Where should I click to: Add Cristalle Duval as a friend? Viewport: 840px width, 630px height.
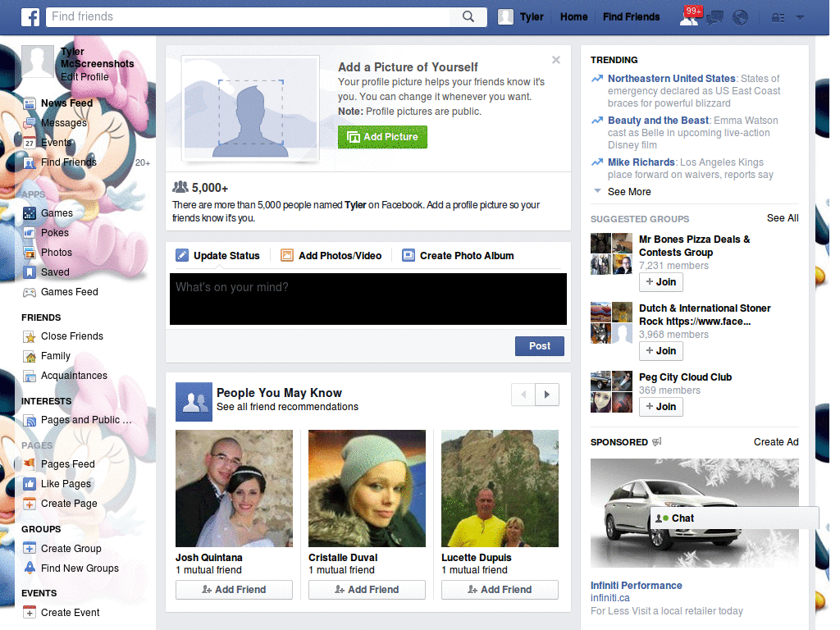pos(366,589)
